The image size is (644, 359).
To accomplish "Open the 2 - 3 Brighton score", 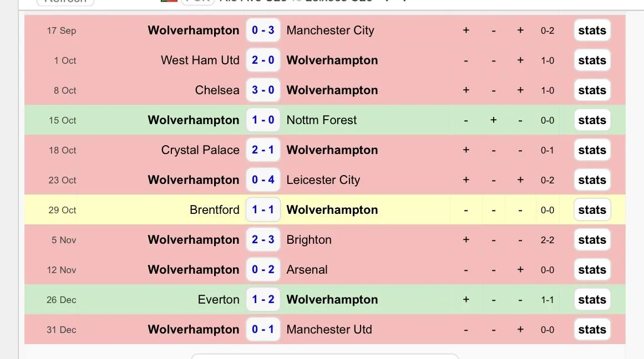I will pyautogui.click(x=263, y=240).
